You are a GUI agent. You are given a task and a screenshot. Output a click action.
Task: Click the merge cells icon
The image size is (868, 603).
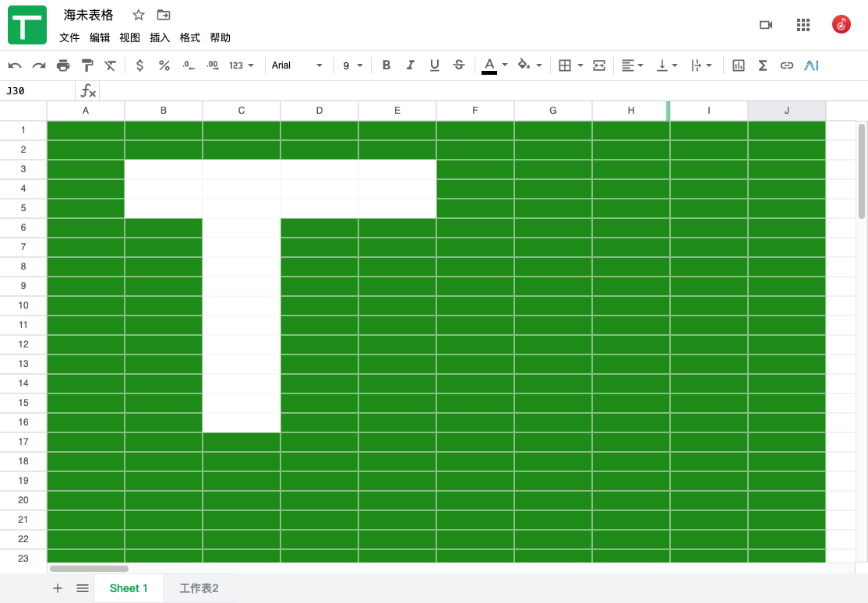(x=599, y=65)
